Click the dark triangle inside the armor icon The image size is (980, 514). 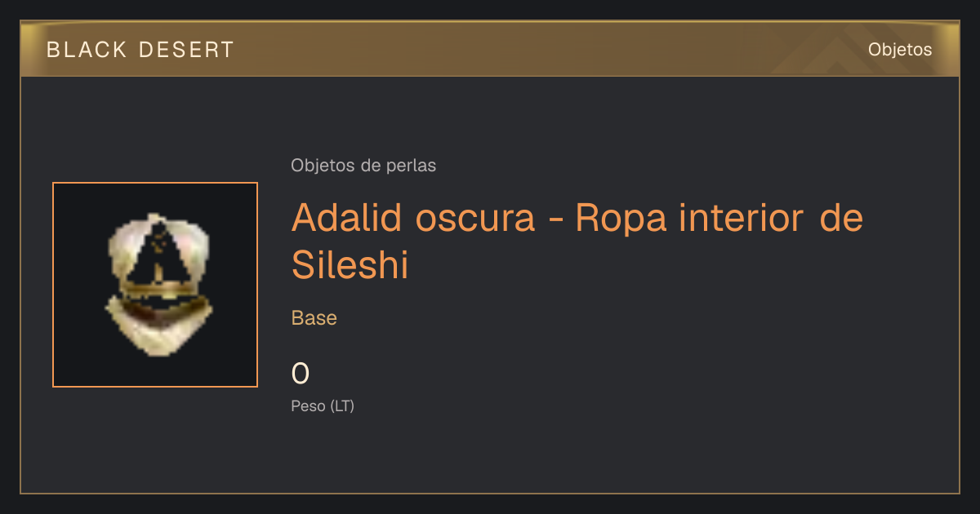point(163,253)
